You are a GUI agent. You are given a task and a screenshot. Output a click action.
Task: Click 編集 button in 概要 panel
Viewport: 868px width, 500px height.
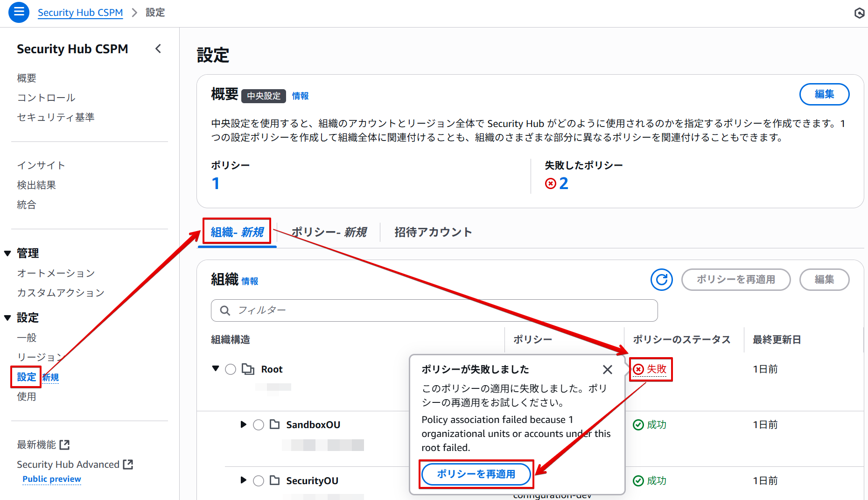824,94
